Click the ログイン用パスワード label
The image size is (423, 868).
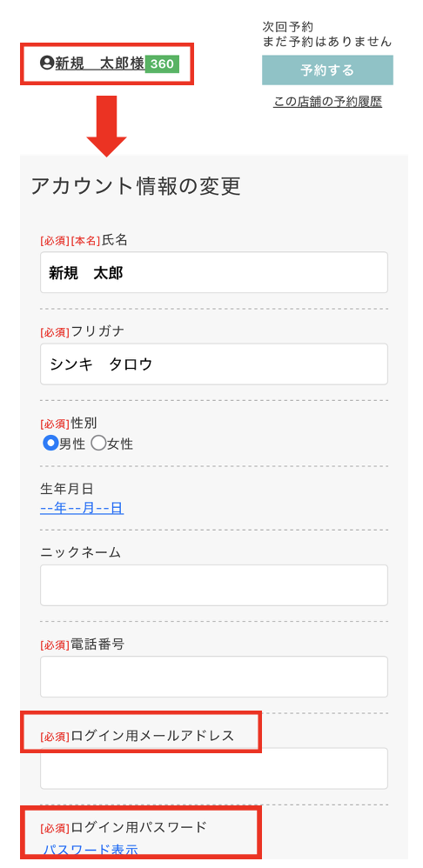(x=138, y=827)
